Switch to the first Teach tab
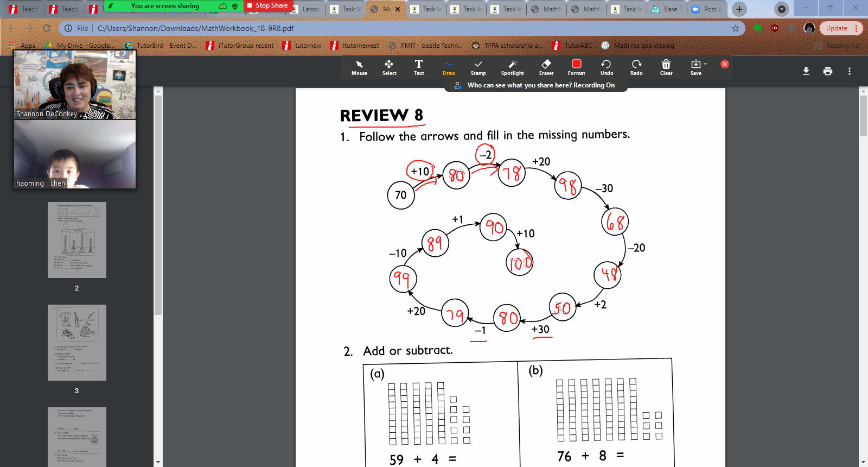Viewport: 868px width, 467px height. (23, 9)
